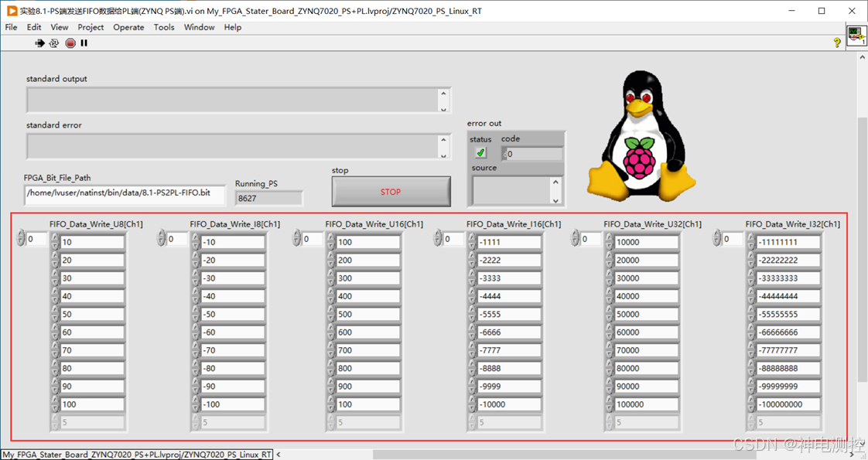Toggle the error out status checkmark indicator
Image resolution: width=868 pixels, height=460 pixels.
480,152
